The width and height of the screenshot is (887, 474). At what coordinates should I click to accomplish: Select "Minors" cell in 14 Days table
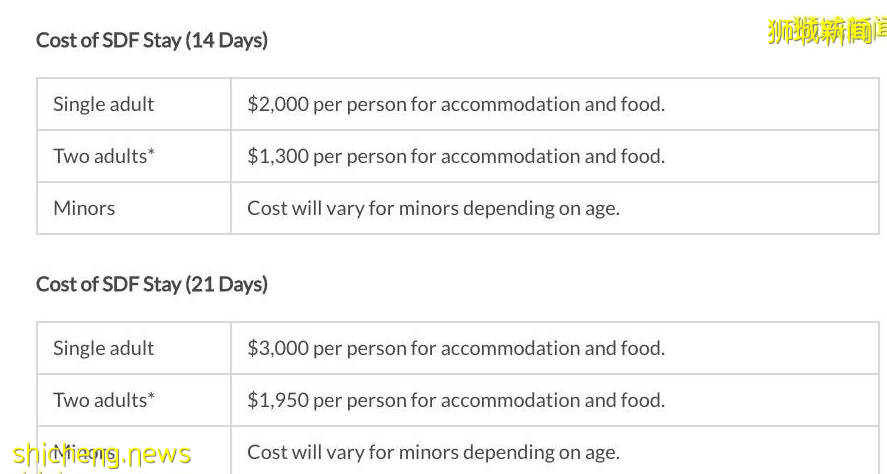pos(84,208)
